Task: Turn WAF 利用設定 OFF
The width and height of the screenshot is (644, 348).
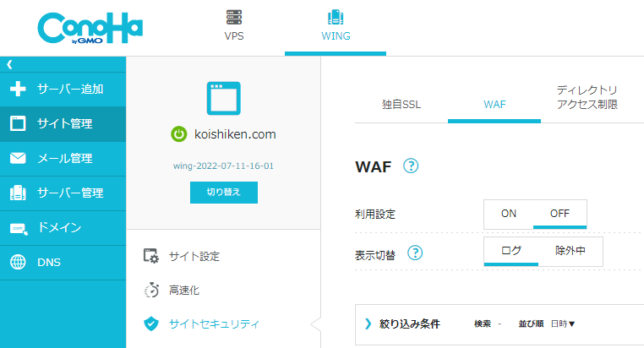Action: 559,214
